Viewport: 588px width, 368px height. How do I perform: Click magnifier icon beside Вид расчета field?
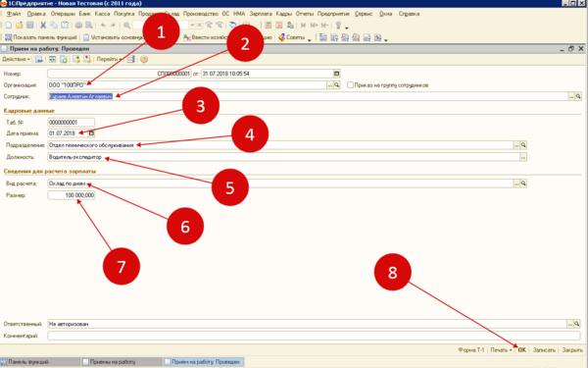pos(523,184)
